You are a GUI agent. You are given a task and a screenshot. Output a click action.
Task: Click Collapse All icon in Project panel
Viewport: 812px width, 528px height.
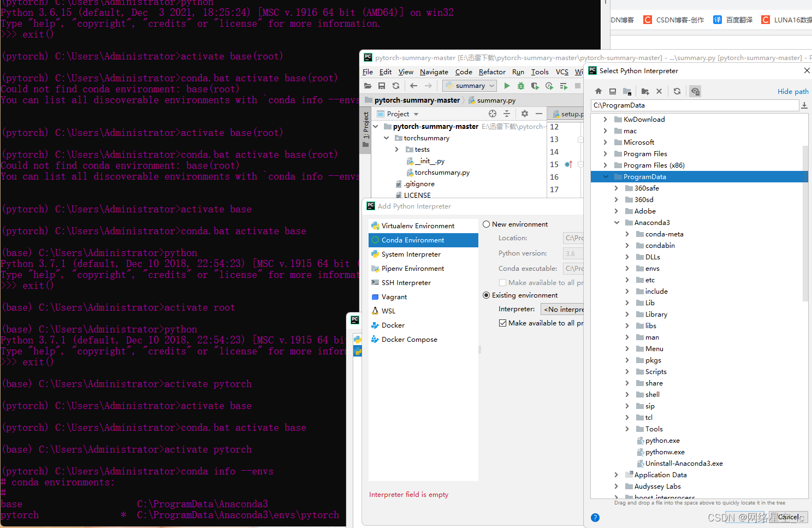tap(507, 114)
